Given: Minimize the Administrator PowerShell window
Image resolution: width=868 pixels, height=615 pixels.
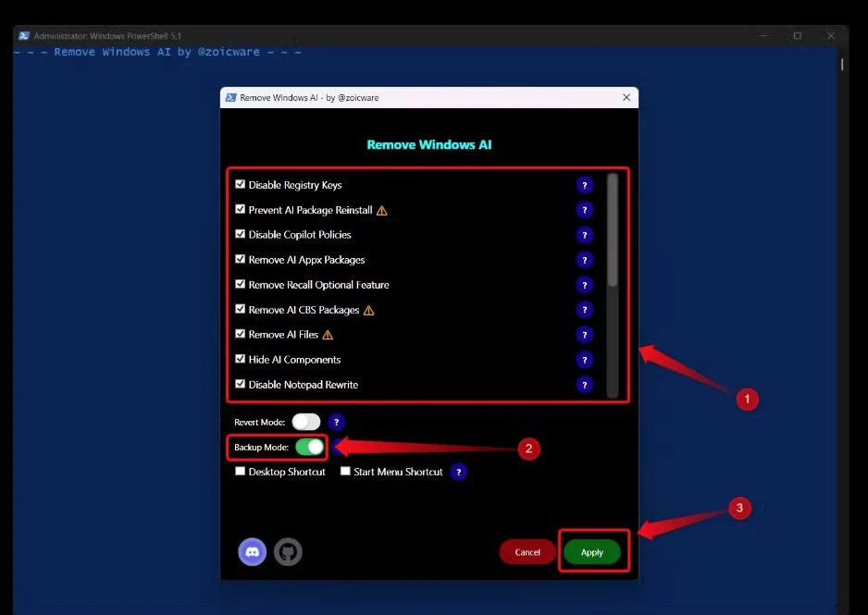Looking at the screenshot, I should (763, 36).
